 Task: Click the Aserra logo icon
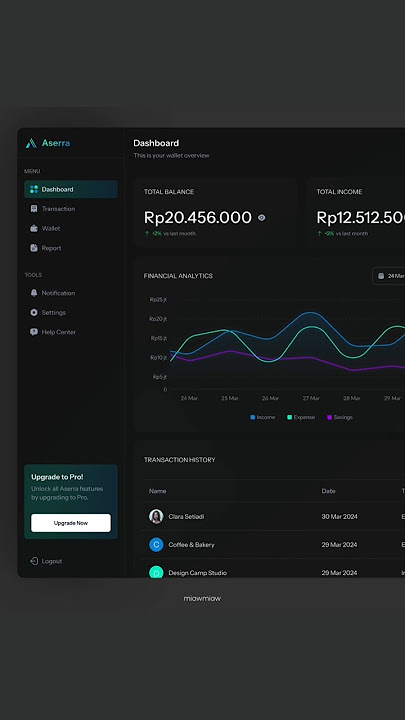click(31, 143)
